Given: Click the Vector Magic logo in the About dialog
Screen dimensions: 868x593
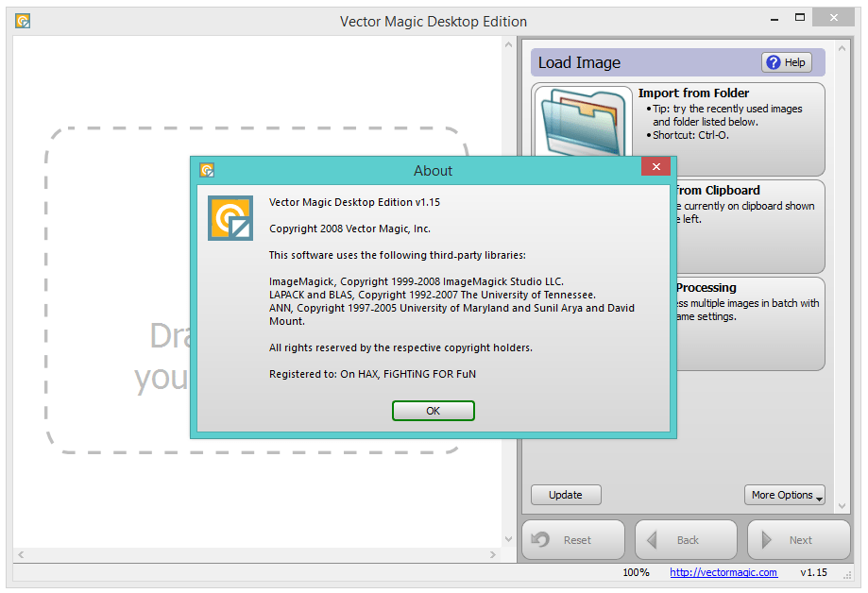Looking at the screenshot, I should tap(230, 217).
